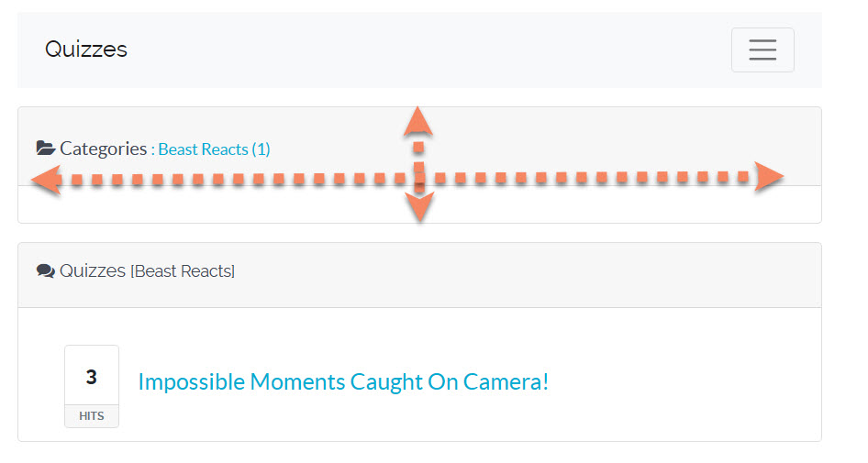Click the orange up arrow head
Image resolution: width=868 pixels, height=463 pixels.
point(418,120)
